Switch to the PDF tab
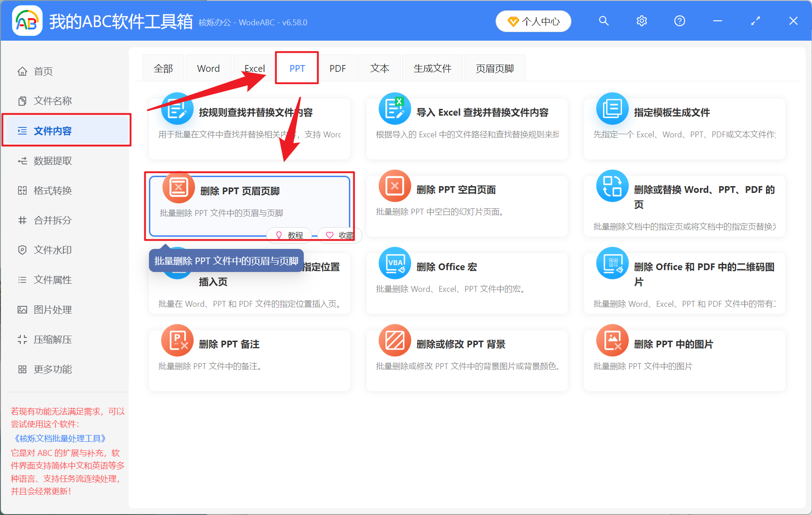 337,68
